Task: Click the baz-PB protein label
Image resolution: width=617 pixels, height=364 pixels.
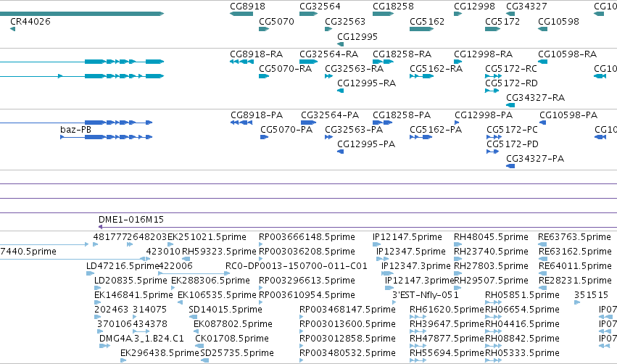Action: pos(75,130)
